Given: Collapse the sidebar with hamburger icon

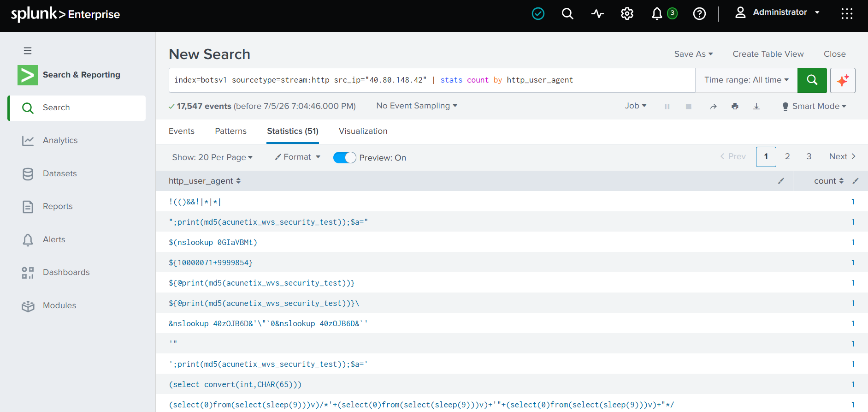Looking at the screenshot, I should coord(28,51).
